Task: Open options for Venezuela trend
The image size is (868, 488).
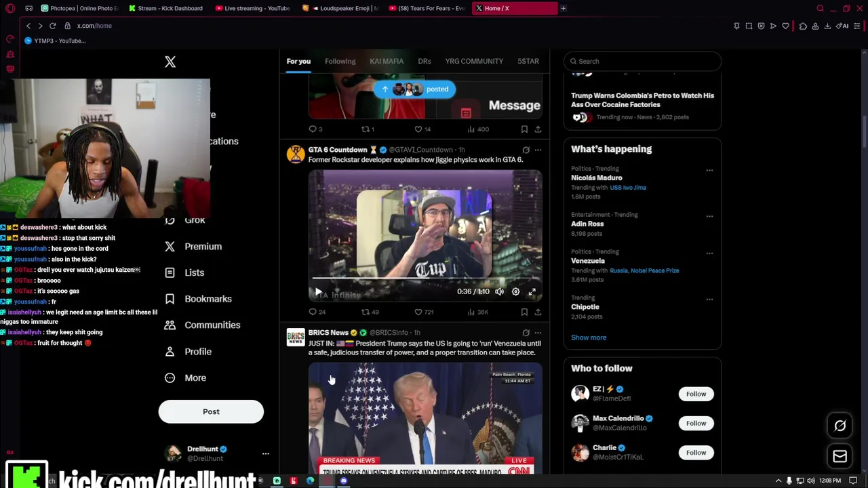Action: (x=709, y=253)
